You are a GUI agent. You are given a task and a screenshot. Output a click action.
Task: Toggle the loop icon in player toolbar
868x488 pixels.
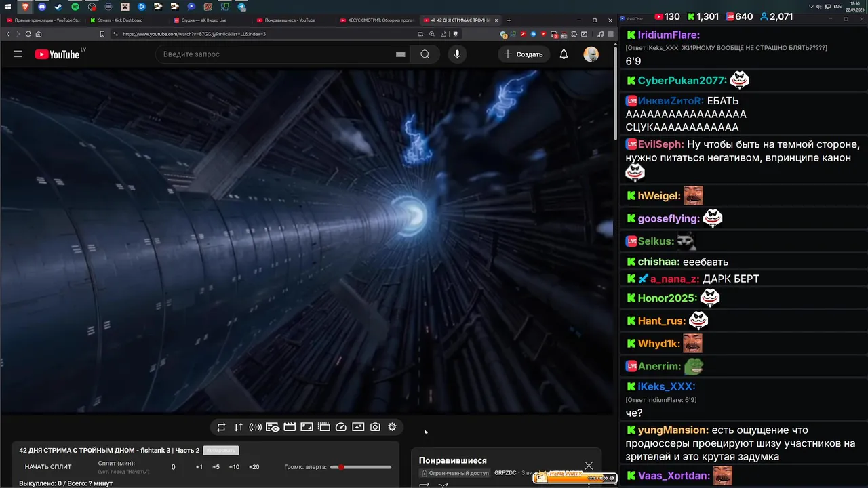221,427
